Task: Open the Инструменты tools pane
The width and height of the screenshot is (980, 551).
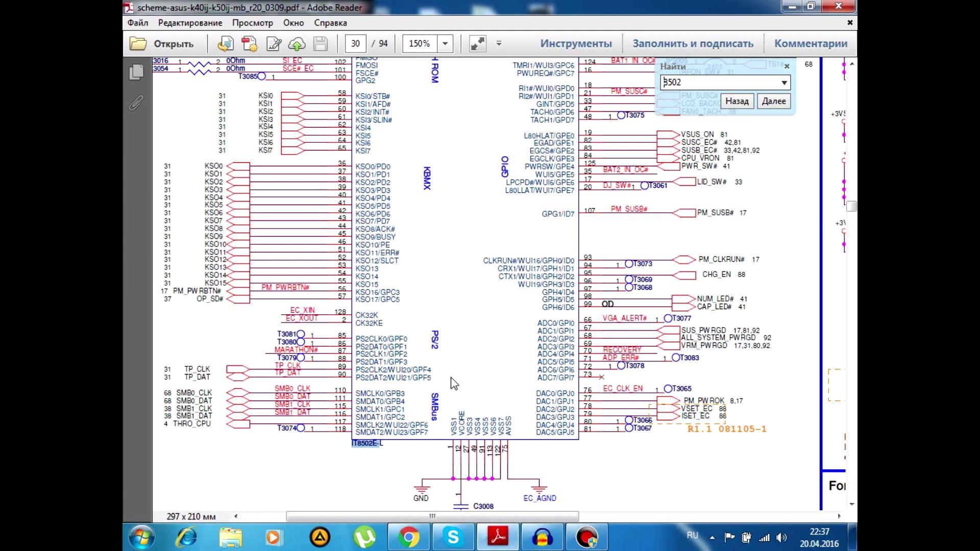Action: [576, 44]
